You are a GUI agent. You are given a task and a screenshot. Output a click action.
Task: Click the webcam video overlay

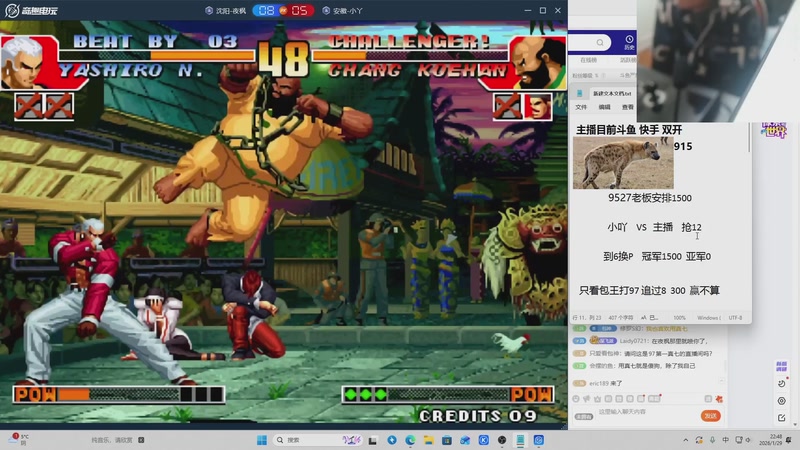tap(718, 60)
